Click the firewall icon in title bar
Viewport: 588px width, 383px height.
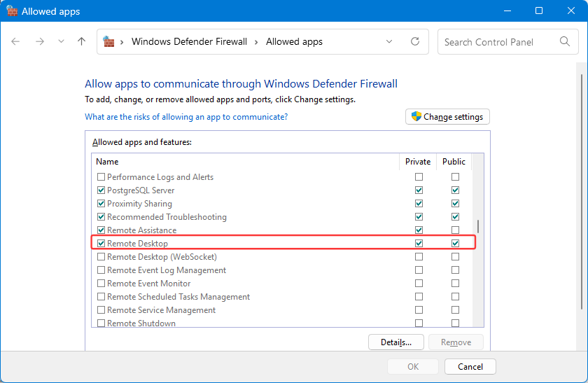click(x=12, y=11)
